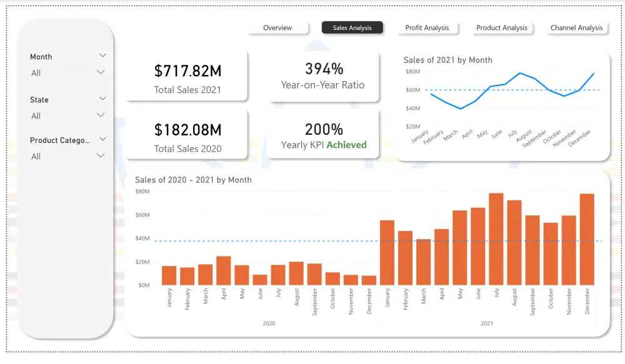Switch to Profit Analysis tab
Image resolution: width=625 pixels, height=364 pixels.
pos(427,27)
